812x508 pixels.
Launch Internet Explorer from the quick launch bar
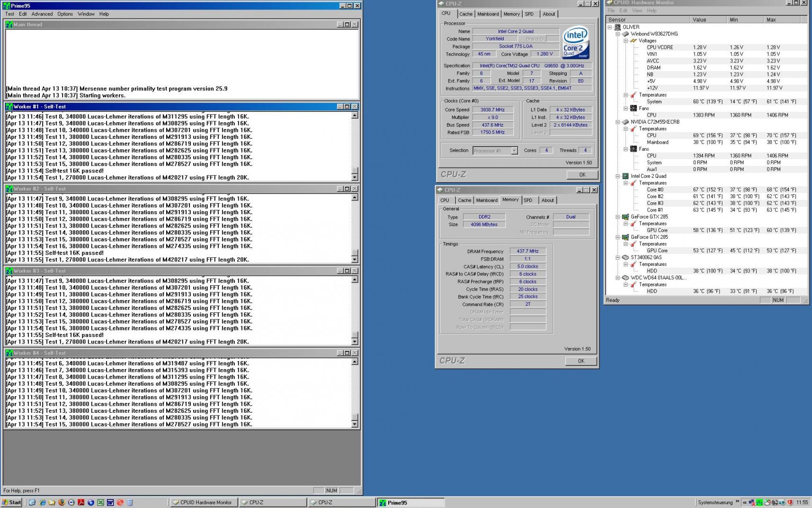(x=42, y=502)
